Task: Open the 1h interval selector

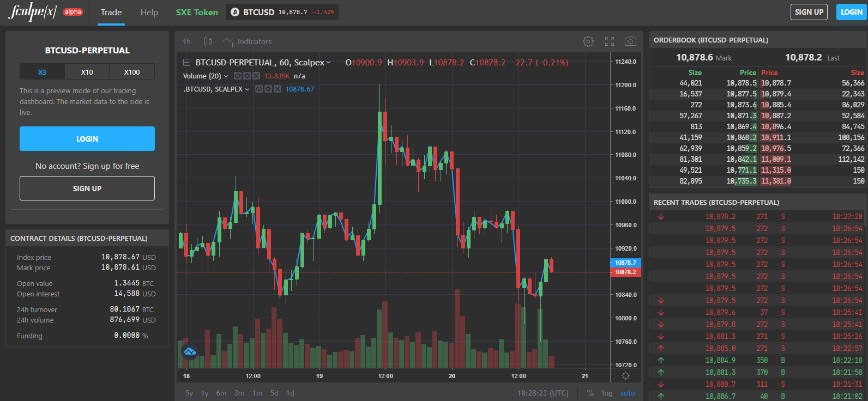Action: [x=187, y=41]
